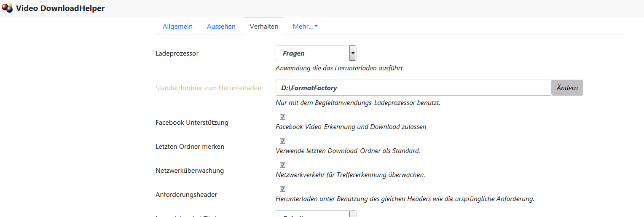644x217 pixels.
Task: Open the Aussehen tab
Action: (221, 26)
